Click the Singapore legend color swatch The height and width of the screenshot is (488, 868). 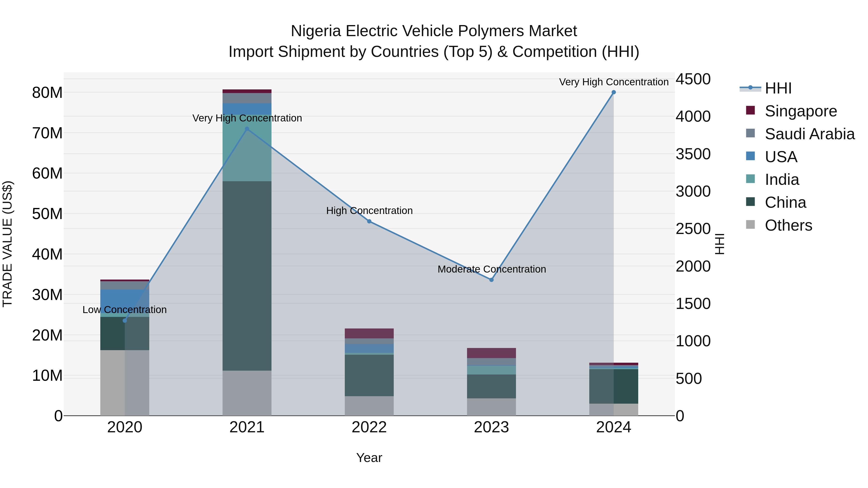[750, 110]
